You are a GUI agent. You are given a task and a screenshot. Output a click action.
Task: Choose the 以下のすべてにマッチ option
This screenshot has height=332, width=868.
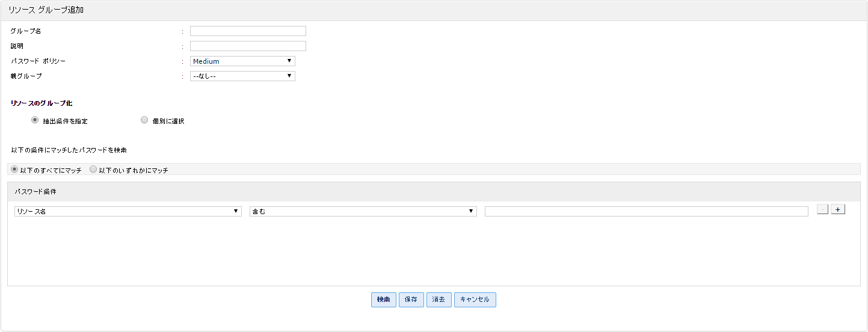point(15,170)
